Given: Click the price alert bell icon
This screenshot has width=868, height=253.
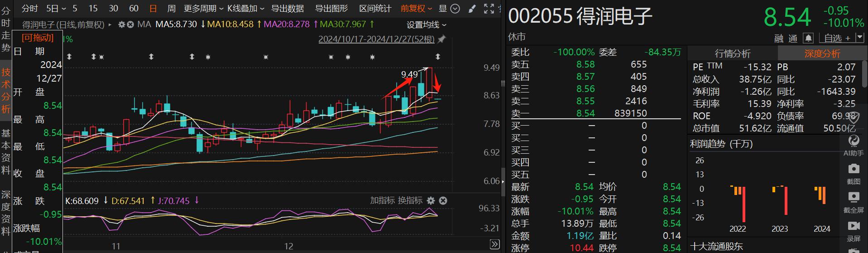Looking at the screenshot, I should click(808, 38).
